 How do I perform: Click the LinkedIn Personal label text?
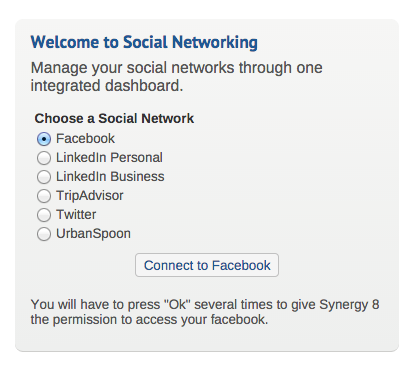pyautogui.click(x=109, y=158)
